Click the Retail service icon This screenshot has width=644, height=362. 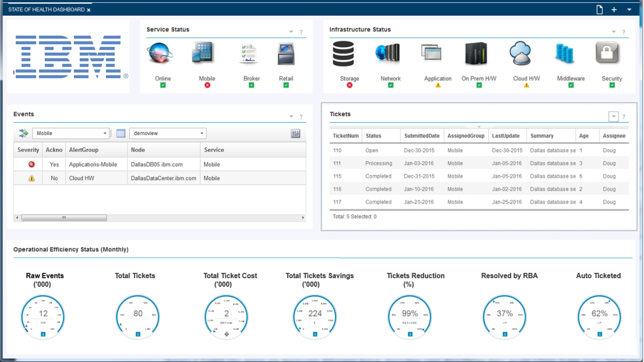[x=286, y=53]
